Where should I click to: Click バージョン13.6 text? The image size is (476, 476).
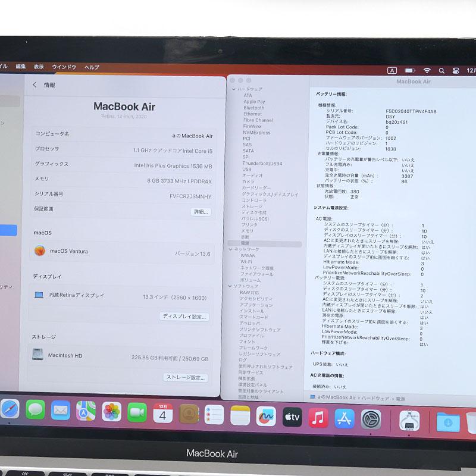(193, 254)
